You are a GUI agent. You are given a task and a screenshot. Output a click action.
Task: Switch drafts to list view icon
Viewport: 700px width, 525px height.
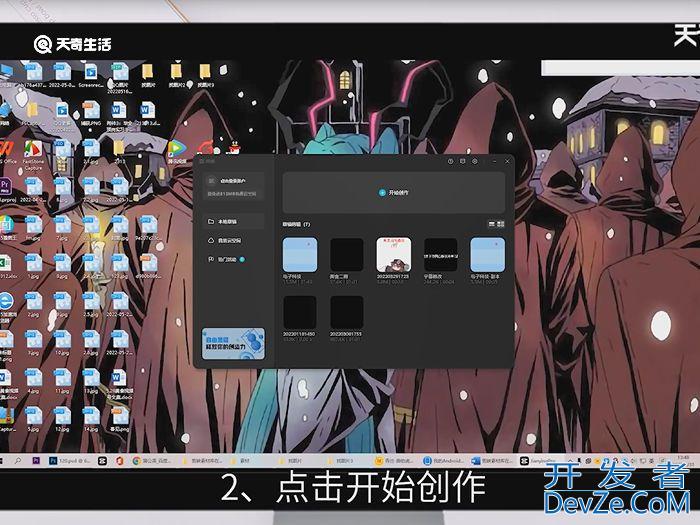[x=492, y=224]
